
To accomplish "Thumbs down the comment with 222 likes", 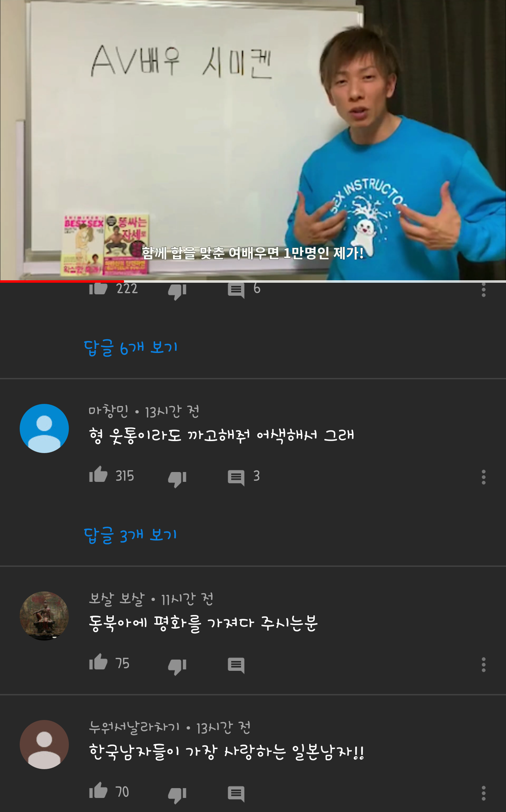I will click(x=177, y=292).
